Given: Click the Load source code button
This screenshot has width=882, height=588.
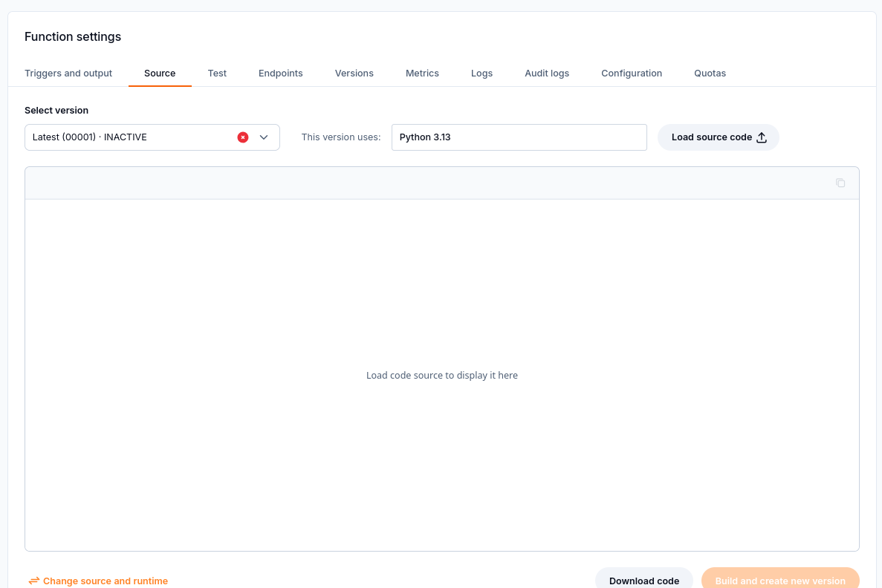Looking at the screenshot, I should coord(719,137).
